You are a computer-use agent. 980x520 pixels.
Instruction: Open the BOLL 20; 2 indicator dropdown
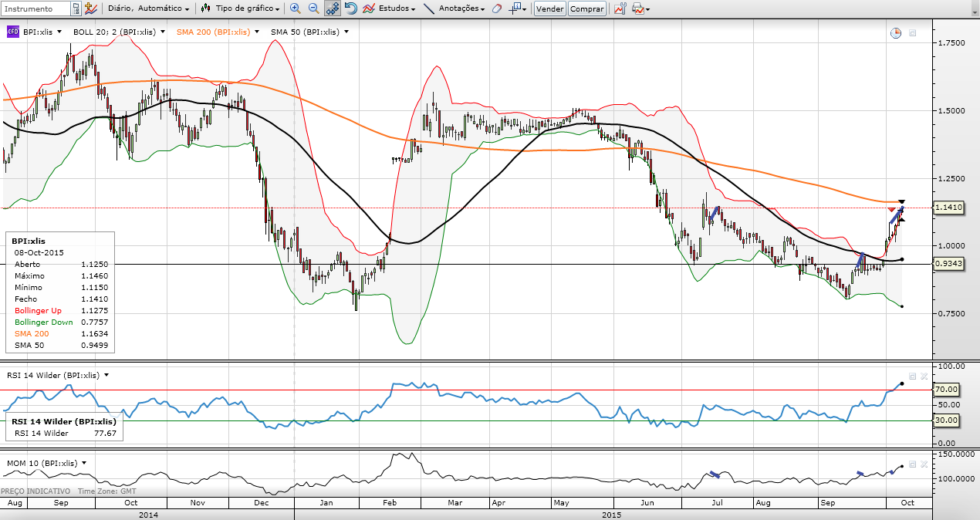(x=117, y=32)
